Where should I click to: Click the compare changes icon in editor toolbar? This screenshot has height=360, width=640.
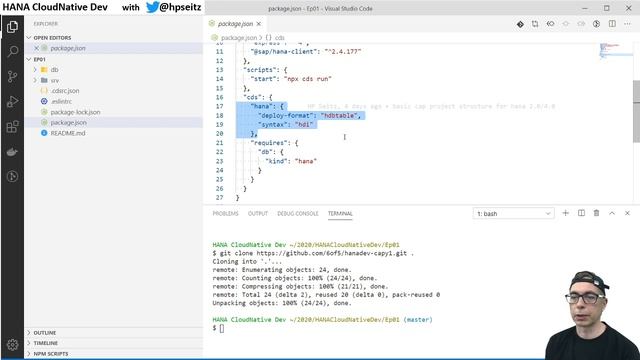tap(535, 24)
